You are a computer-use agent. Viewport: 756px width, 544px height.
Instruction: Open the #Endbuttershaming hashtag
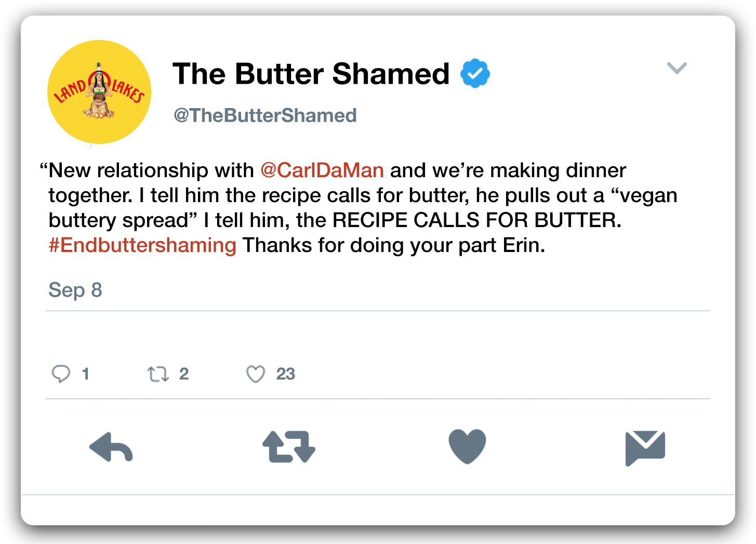pos(142,245)
